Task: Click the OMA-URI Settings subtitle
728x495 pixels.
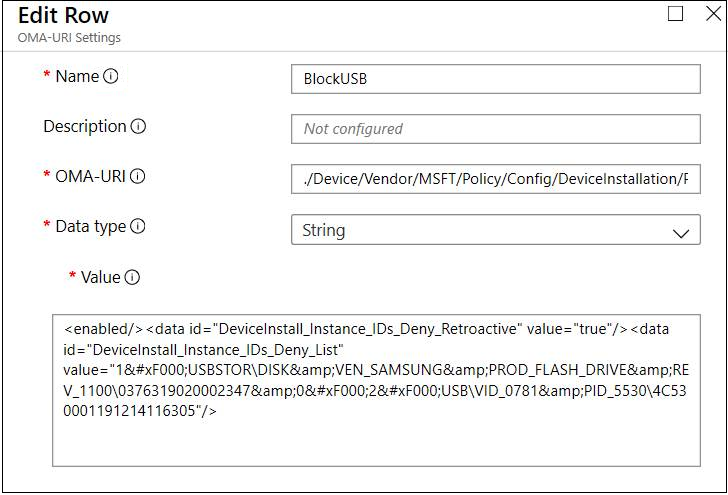Action: pos(69,38)
